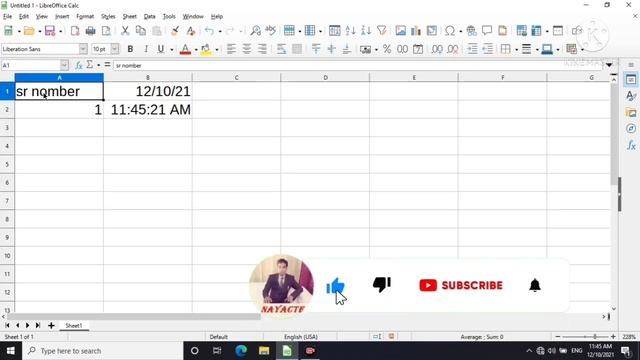Insert Special Character omega icon
The image size is (640, 360).
450,31
